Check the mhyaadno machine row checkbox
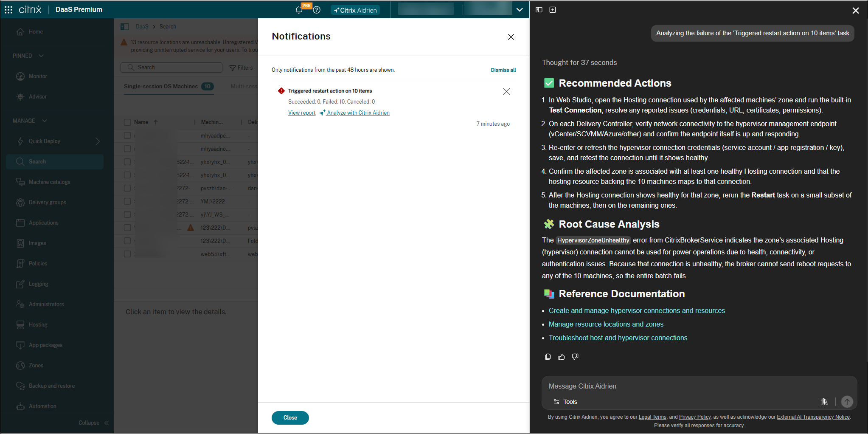Screen dimensions: 868x434 click(x=127, y=149)
